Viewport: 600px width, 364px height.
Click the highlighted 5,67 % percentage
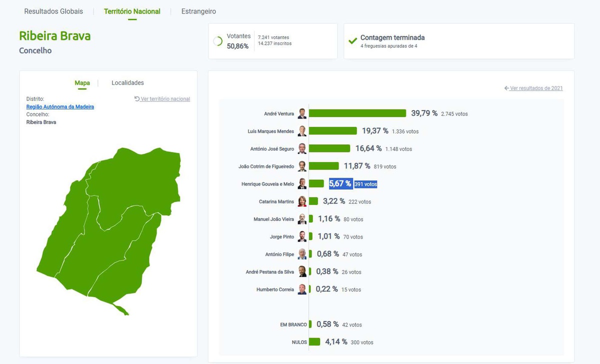tap(340, 184)
